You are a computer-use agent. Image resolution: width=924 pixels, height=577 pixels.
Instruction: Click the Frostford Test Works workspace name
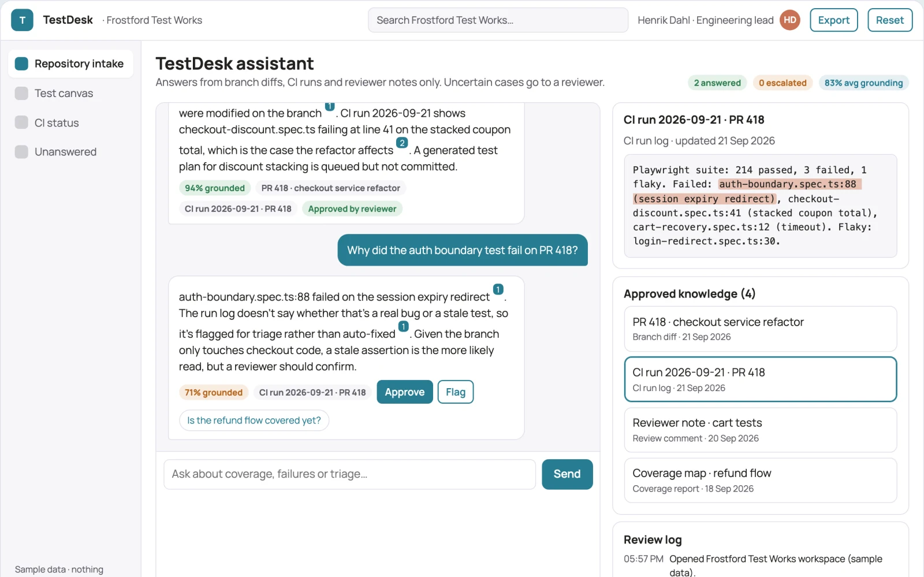(x=153, y=20)
